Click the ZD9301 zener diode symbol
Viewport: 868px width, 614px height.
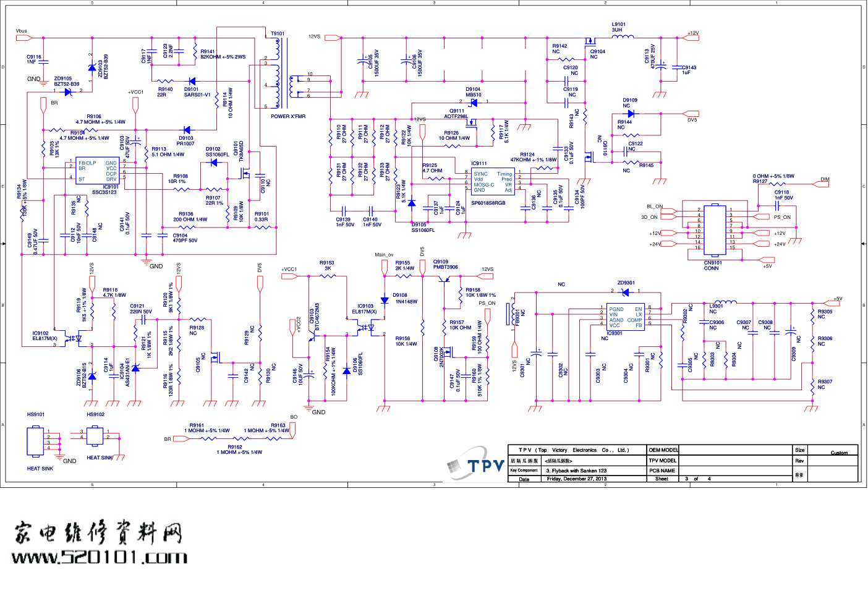[x=626, y=291]
